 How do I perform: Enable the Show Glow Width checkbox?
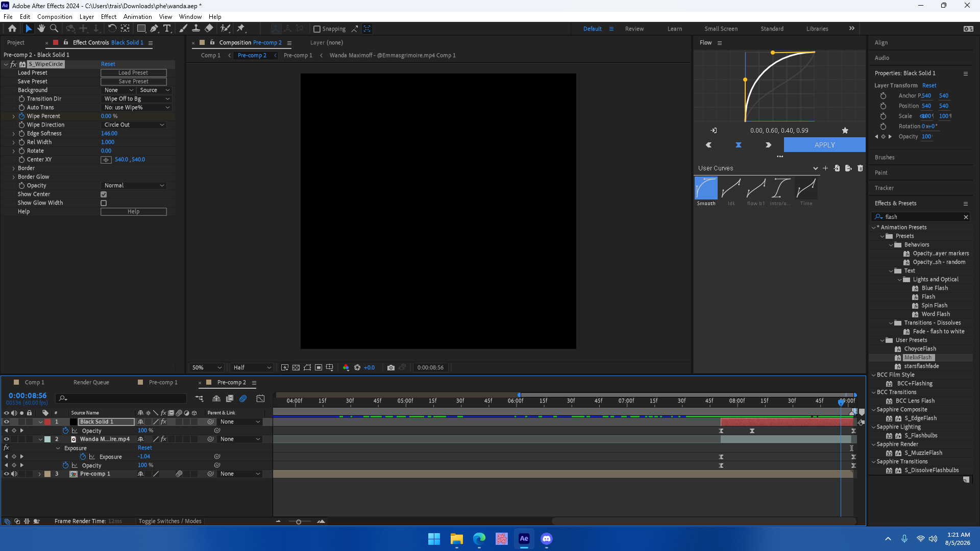104,203
